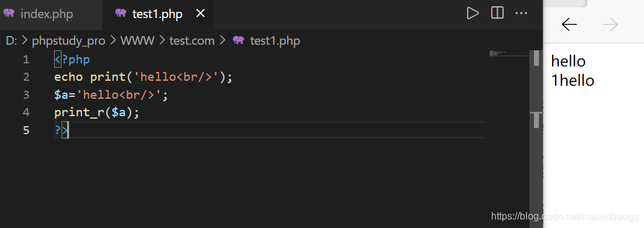Go back using browser back arrow

click(x=569, y=25)
